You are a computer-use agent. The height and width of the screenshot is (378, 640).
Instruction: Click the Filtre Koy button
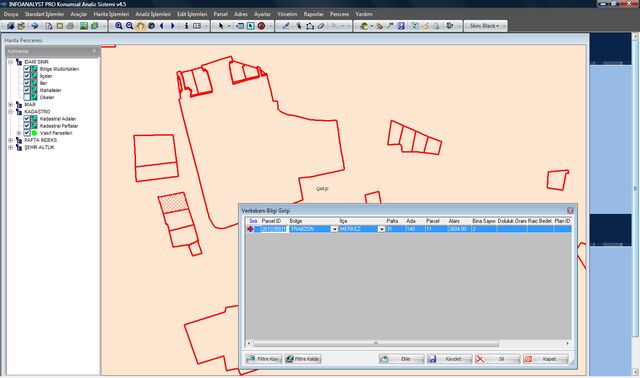(264, 359)
